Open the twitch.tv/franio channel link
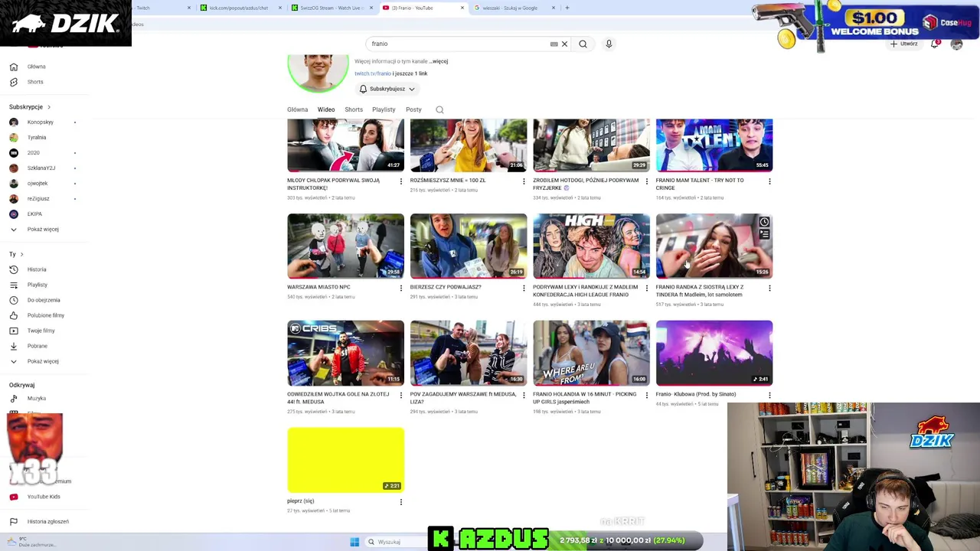 tap(372, 73)
